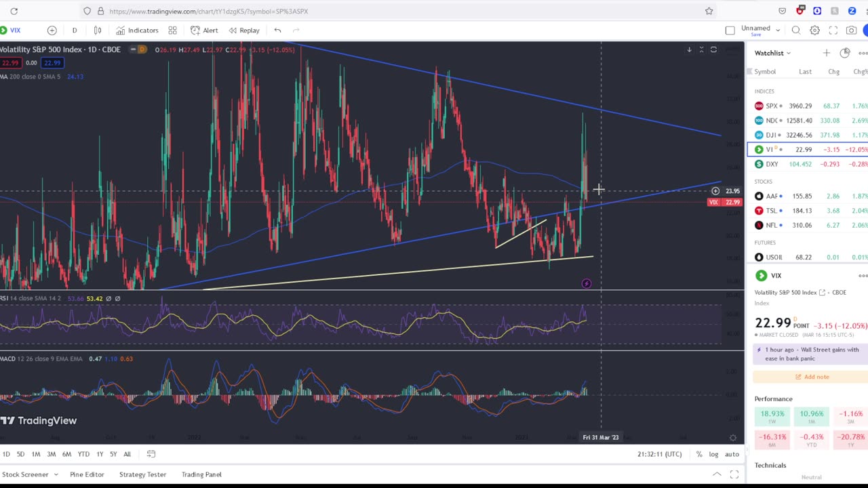Click the red sell price 22.99 button
Screen dimensions: 868x488
click(x=9, y=62)
